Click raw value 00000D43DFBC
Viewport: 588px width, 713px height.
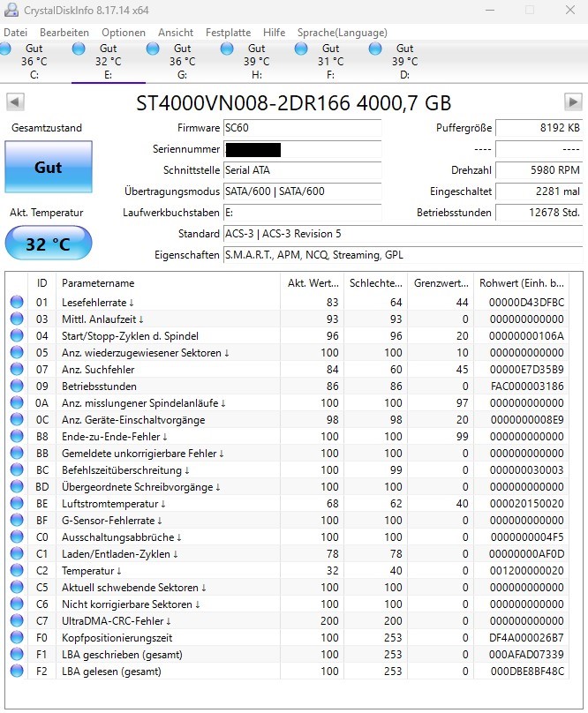pos(526,303)
